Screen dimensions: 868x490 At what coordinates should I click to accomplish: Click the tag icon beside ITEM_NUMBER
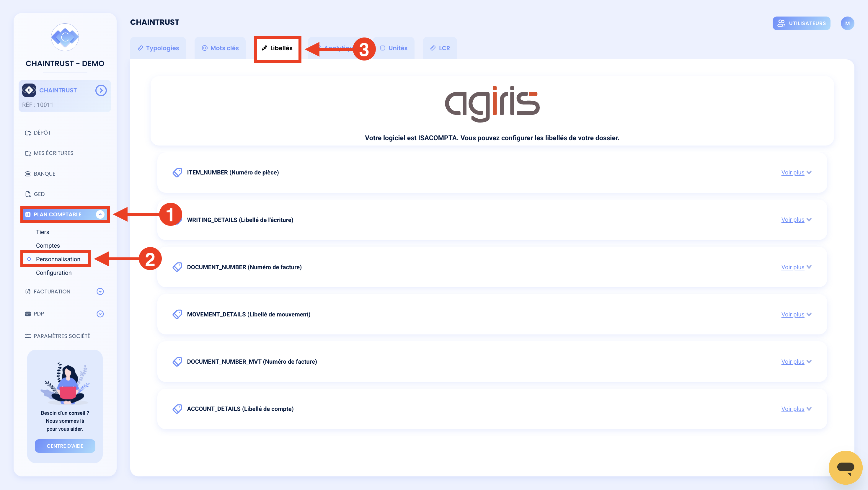(177, 173)
